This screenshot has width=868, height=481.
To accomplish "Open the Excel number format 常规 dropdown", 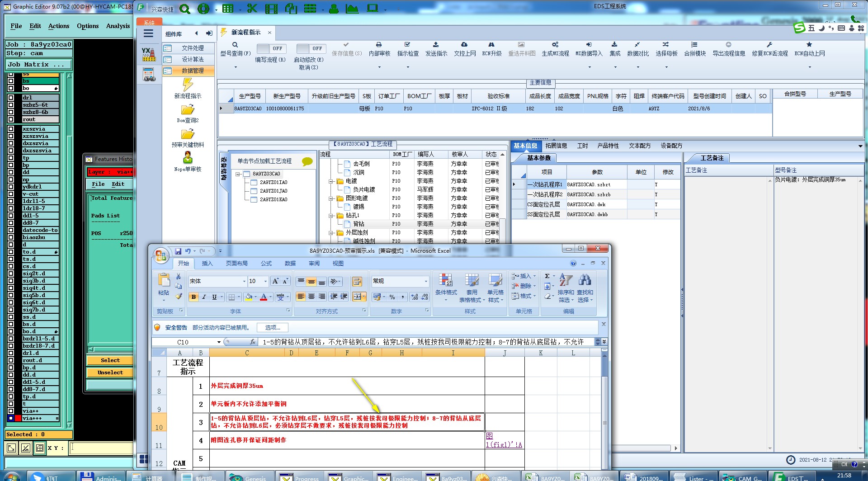I will [x=426, y=281].
